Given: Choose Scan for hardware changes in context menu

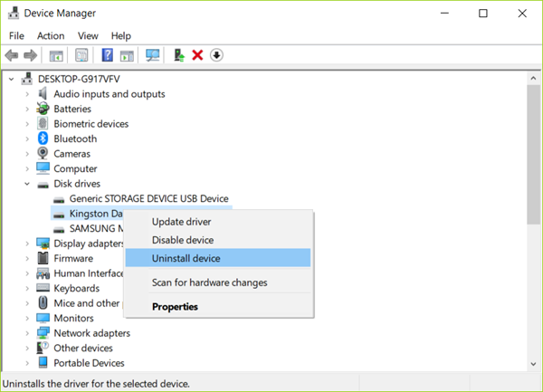Looking at the screenshot, I should tap(218, 282).
